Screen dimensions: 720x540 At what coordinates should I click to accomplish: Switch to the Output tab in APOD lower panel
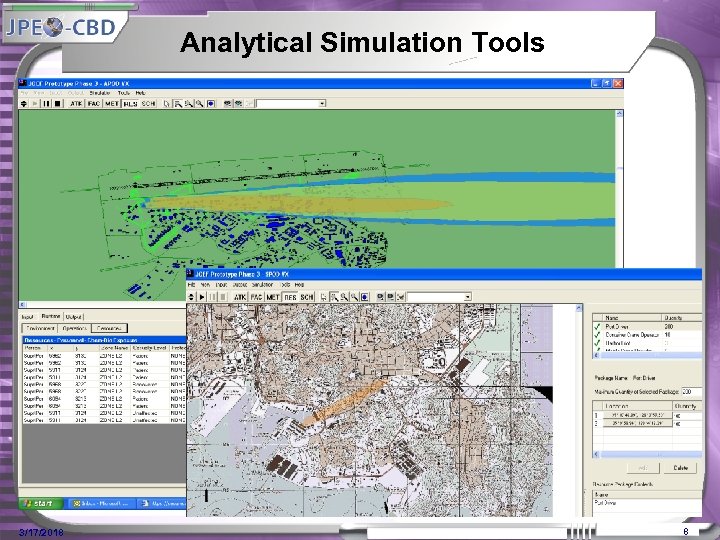73,317
